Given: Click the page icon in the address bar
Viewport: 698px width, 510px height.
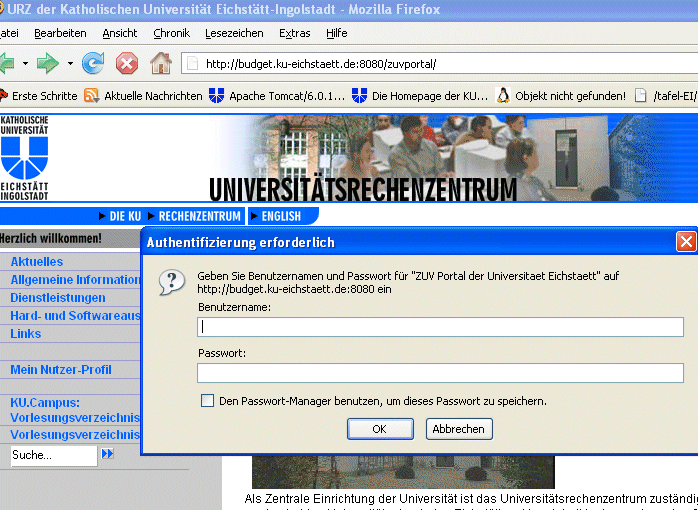Looking at the screenshot, I should tap(192, 64).
